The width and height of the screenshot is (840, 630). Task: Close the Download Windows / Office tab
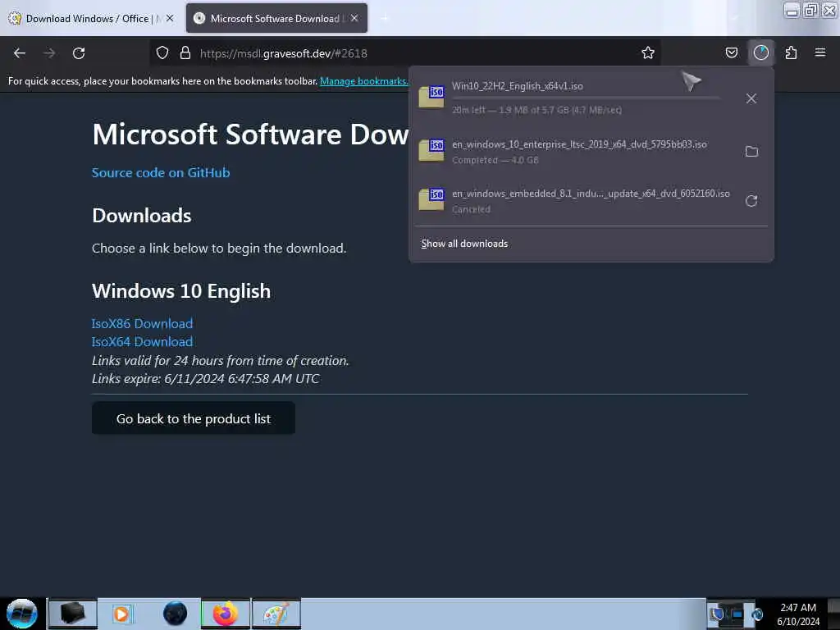coord(170,18)
